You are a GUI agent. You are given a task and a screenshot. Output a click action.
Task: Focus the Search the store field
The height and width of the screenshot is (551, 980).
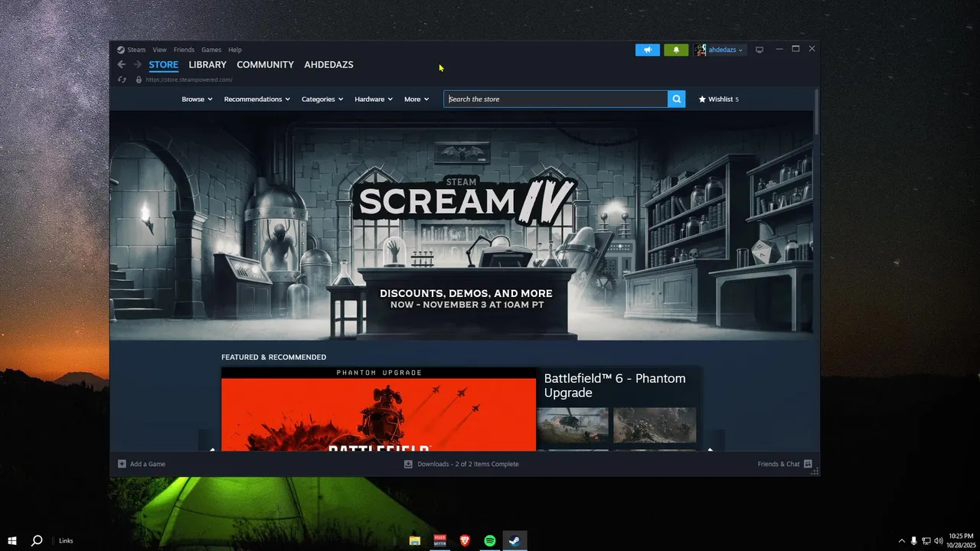(556, 99)
